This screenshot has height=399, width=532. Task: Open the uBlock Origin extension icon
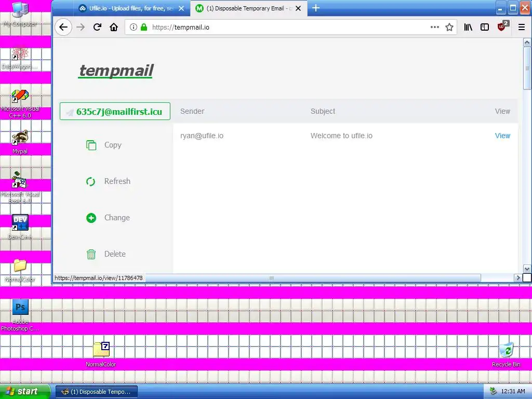click(x=502, y=26)
